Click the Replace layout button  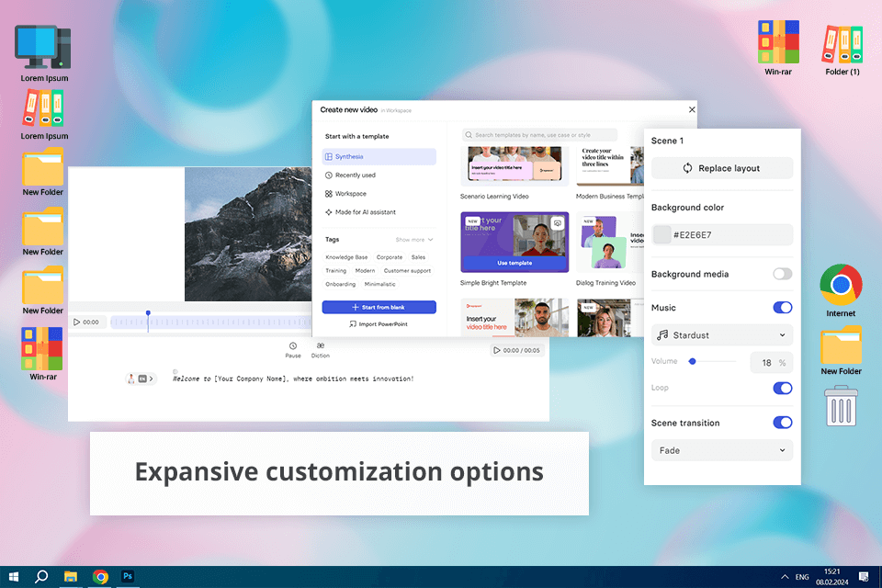[722, 168]
